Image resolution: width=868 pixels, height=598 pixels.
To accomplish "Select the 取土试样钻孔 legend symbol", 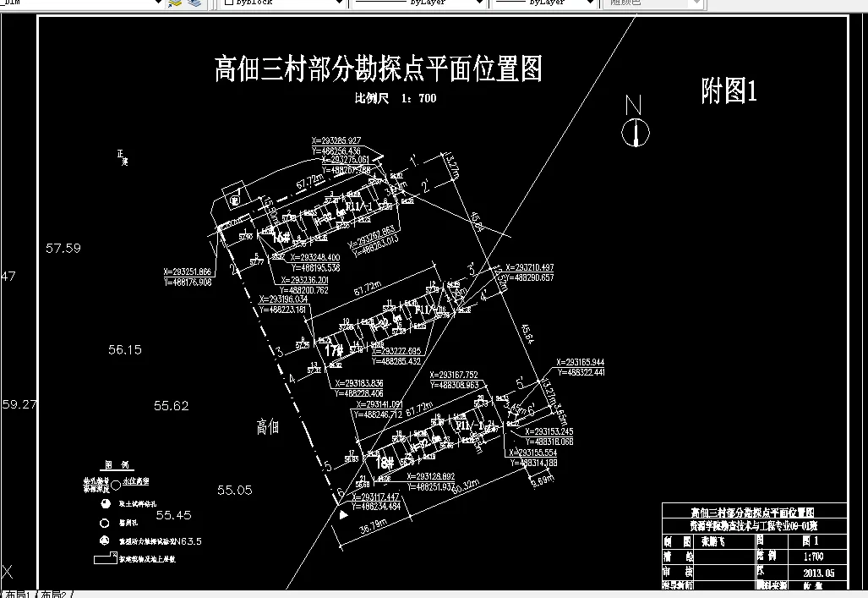I will [x=105, y=503].
